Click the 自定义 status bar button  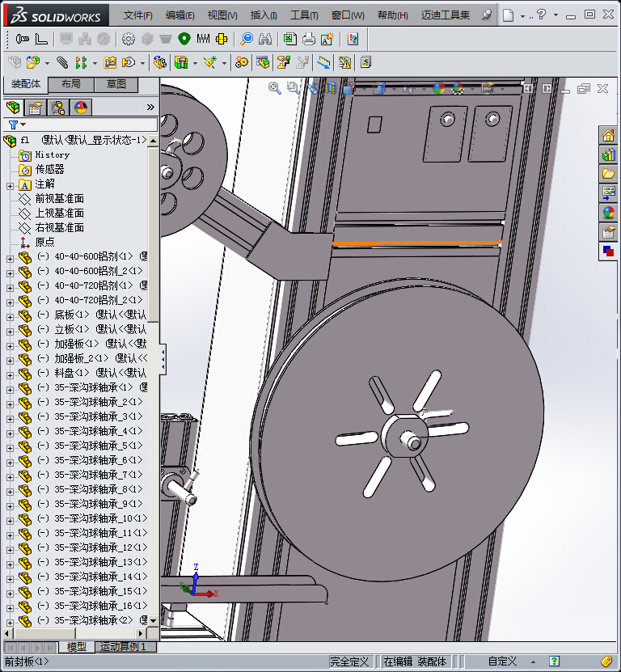[502, 661]
